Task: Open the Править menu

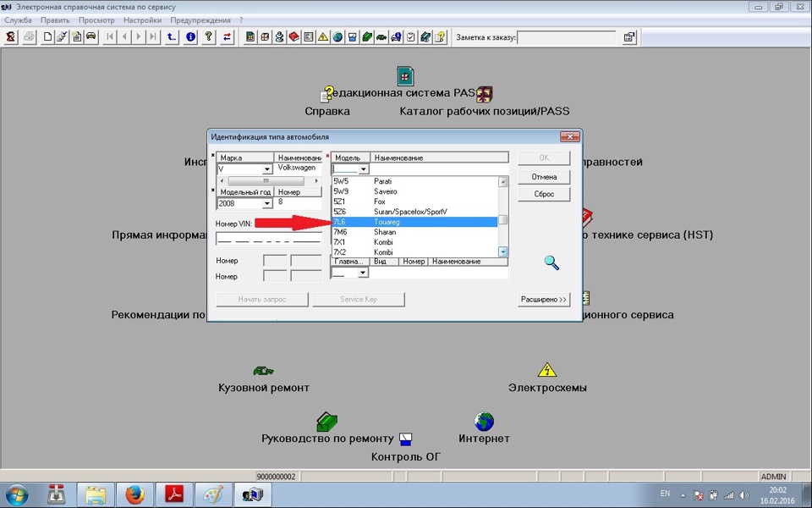Action: click(x=55, y=20)
